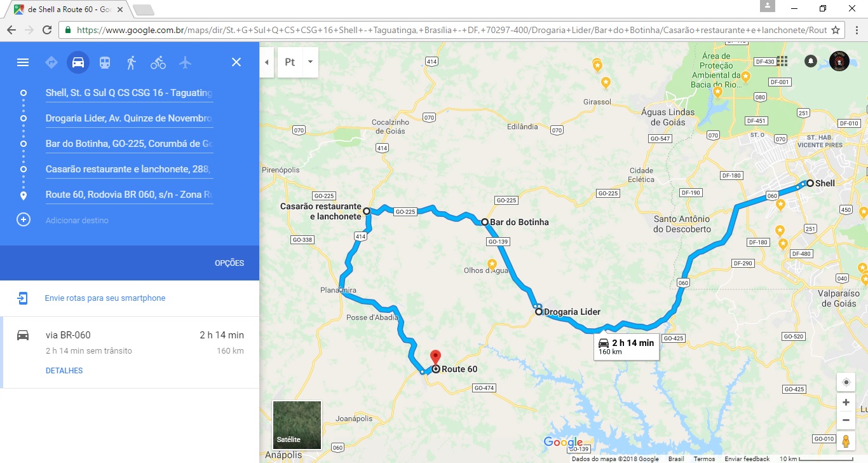Close the directions panel with X

[x=236, y=62]
